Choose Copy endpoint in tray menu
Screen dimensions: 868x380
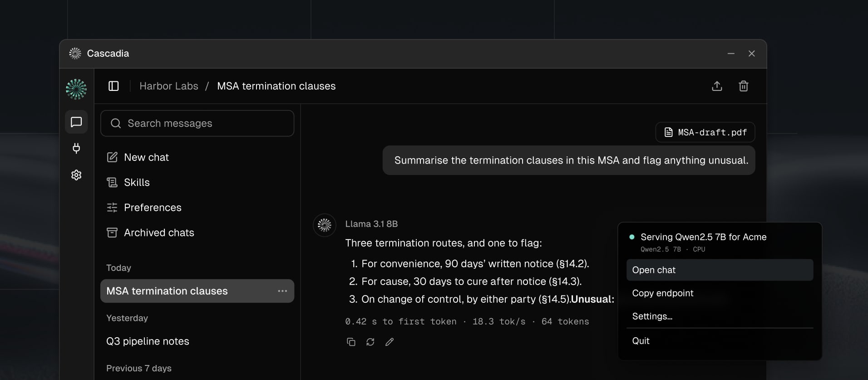point(720,293)
